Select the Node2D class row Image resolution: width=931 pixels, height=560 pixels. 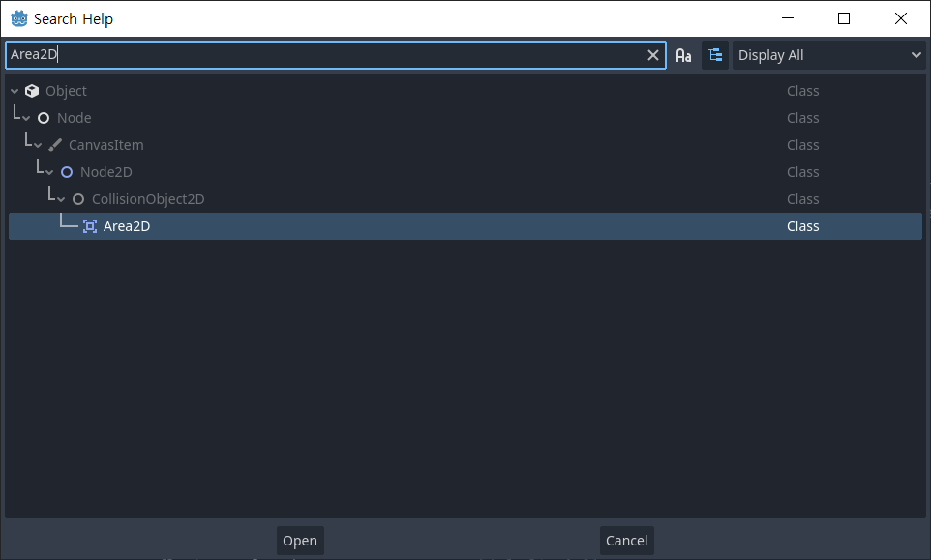[x=465, y=172]
